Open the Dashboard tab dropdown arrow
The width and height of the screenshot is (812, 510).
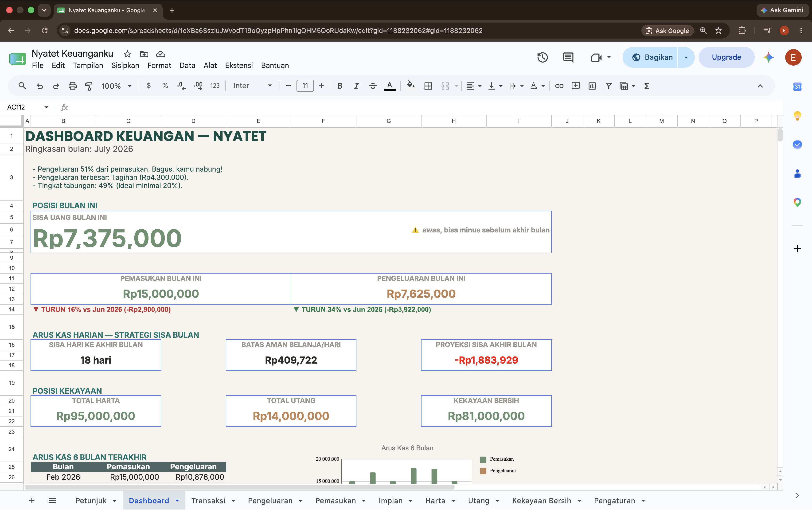(x=177, y=501)
